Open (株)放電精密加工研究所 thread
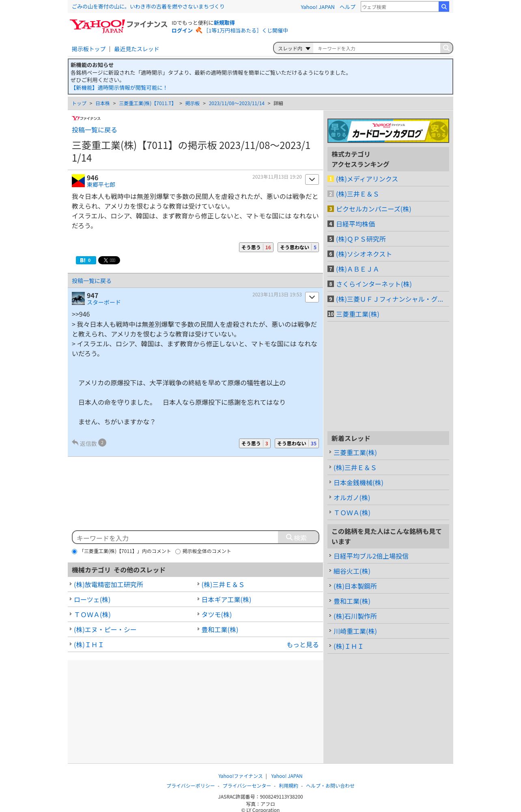Screen dimensions: 521x812 pyautogui.click(x=108, y=585)
